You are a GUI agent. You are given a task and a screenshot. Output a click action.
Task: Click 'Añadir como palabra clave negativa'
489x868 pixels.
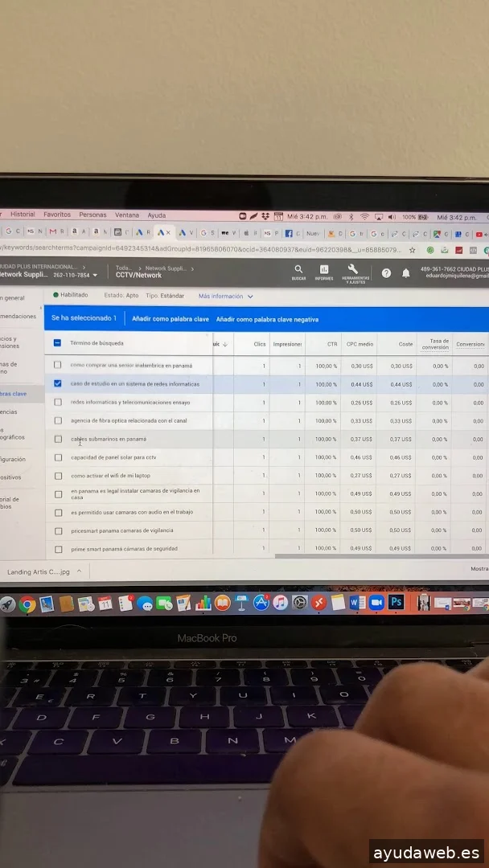[267, 319]
